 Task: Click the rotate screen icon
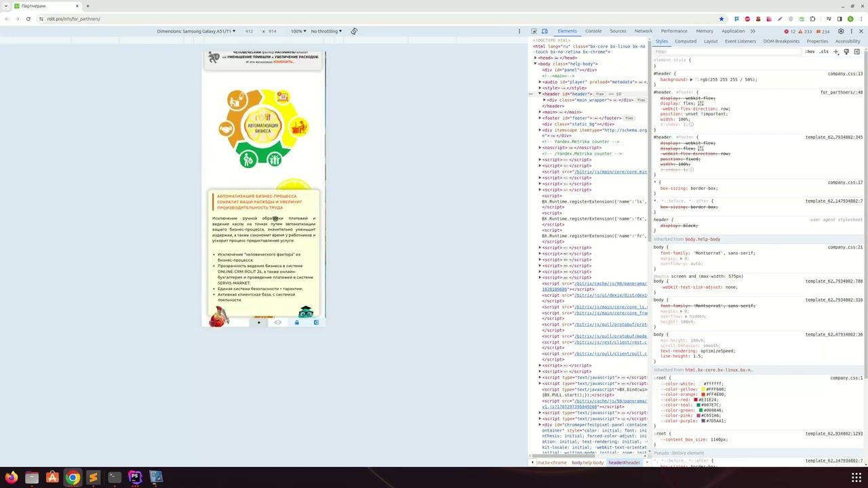coord(354,31)
